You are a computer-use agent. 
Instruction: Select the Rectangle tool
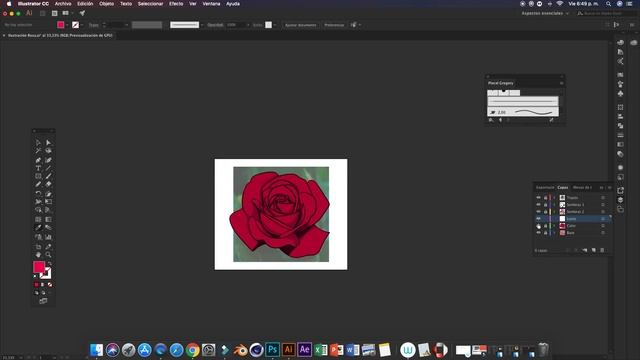point(38,176)
